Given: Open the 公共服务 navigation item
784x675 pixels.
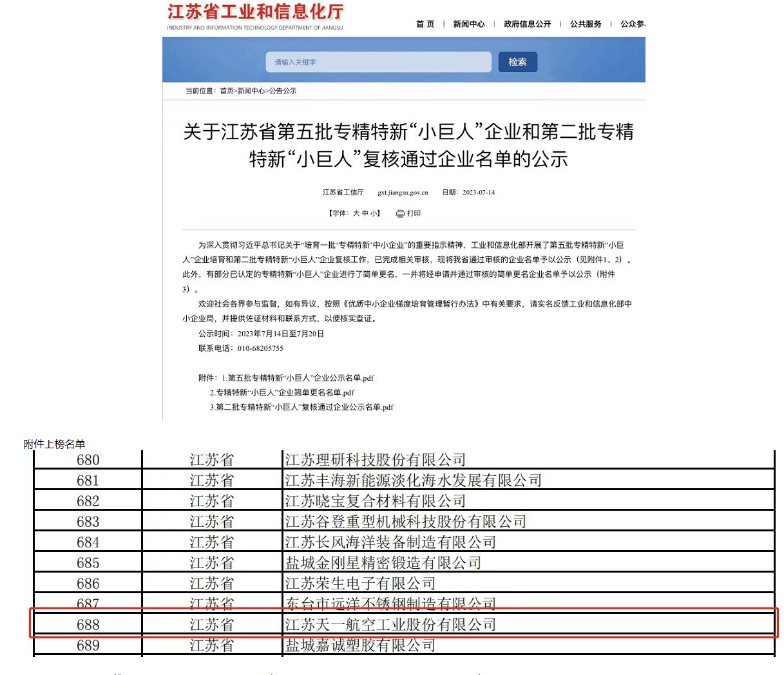Looking at the screenshot, I should click(x=586, y=24).
